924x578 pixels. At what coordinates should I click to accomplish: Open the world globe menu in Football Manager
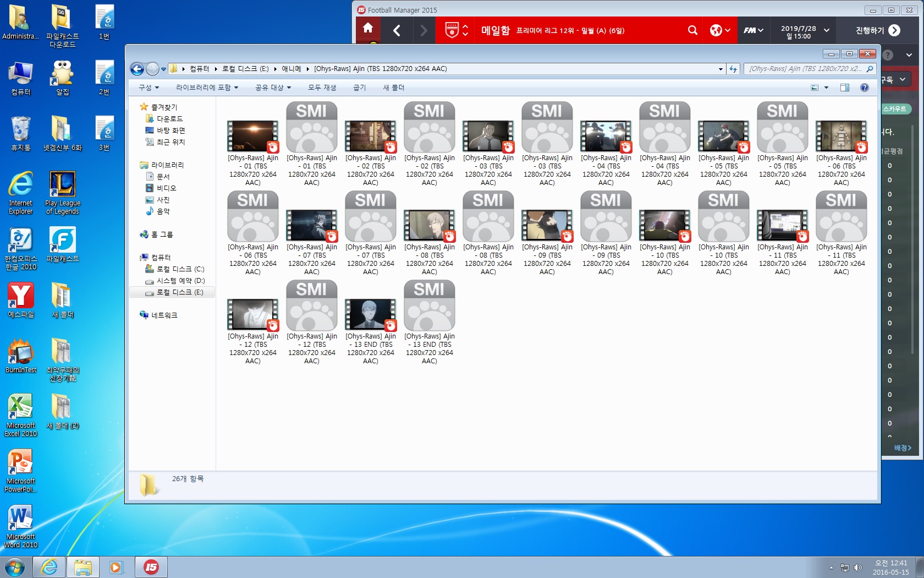(720, 30)
